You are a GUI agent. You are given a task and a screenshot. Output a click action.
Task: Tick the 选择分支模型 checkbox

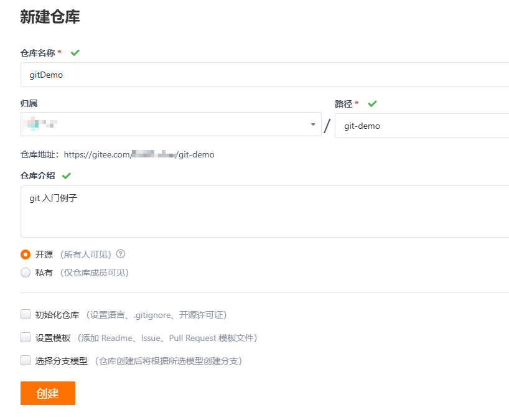point(26,360)
